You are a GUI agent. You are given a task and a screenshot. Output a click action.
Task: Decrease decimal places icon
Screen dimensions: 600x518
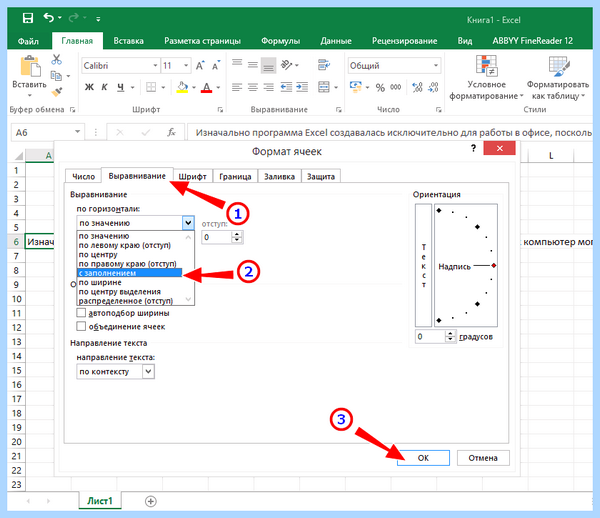433,87
